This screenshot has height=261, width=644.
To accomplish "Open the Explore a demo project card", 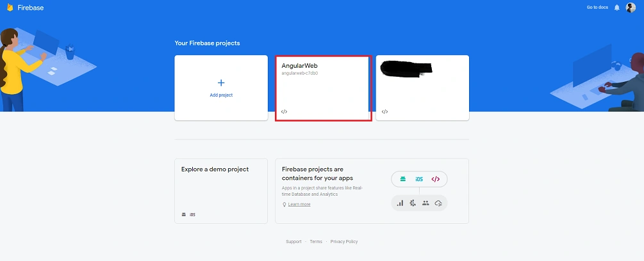I will tap(221, 191).
